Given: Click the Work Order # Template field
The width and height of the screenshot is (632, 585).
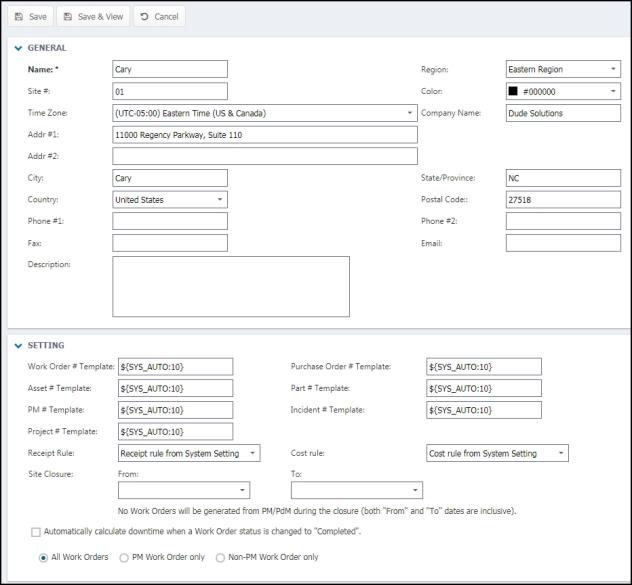Looking at the screenshot, I should (x=175, y=367).
